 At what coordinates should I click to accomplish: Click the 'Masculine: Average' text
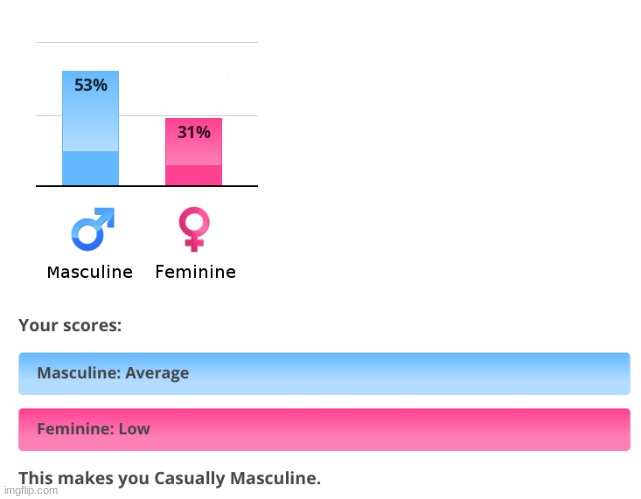coord(113,373)
